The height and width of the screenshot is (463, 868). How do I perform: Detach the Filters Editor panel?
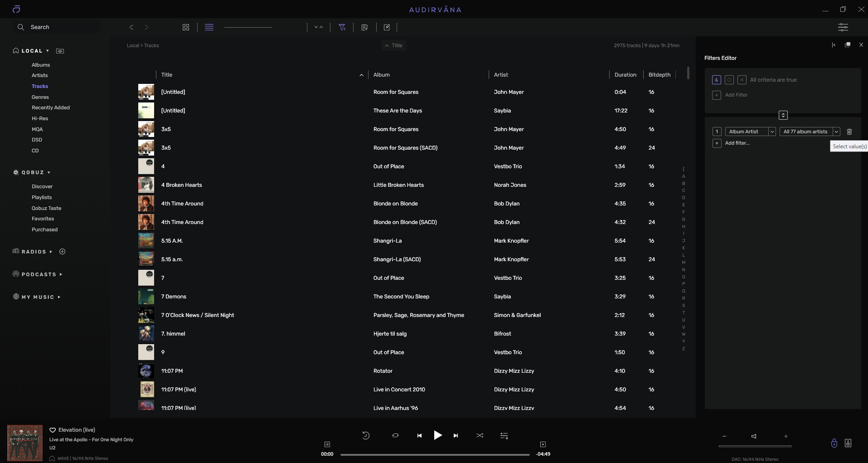point(848,45)
